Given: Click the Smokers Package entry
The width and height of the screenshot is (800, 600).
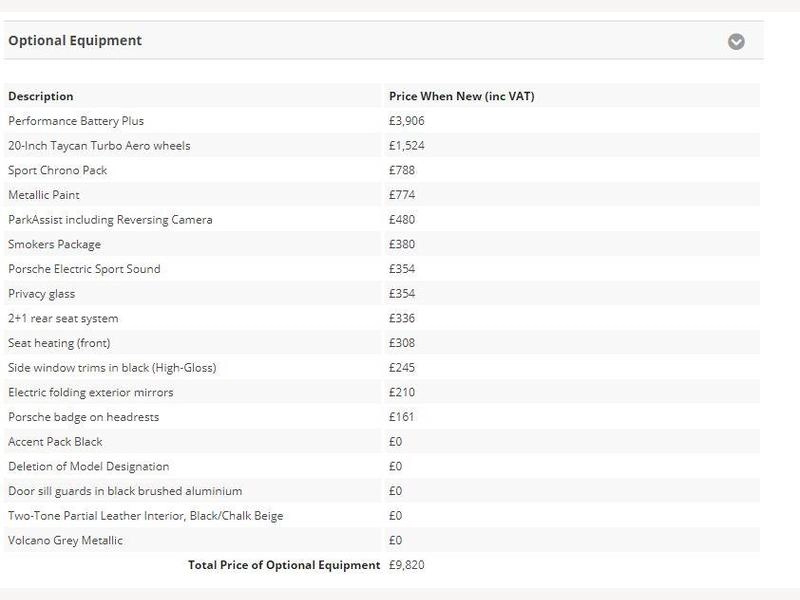Looking at the screenshot, I should (x=54, y=244).
